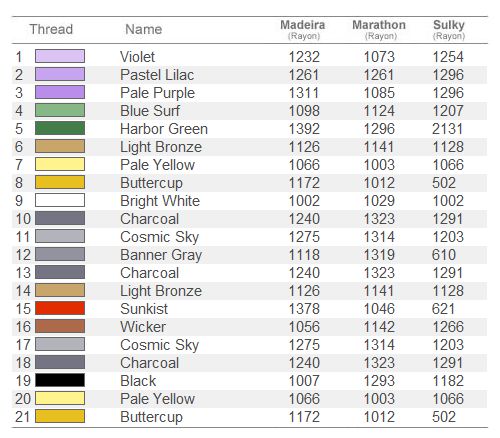500x438 pixels.
Task: Click the Violet color swatch in row 1
Action: click(x=60, y=56)
